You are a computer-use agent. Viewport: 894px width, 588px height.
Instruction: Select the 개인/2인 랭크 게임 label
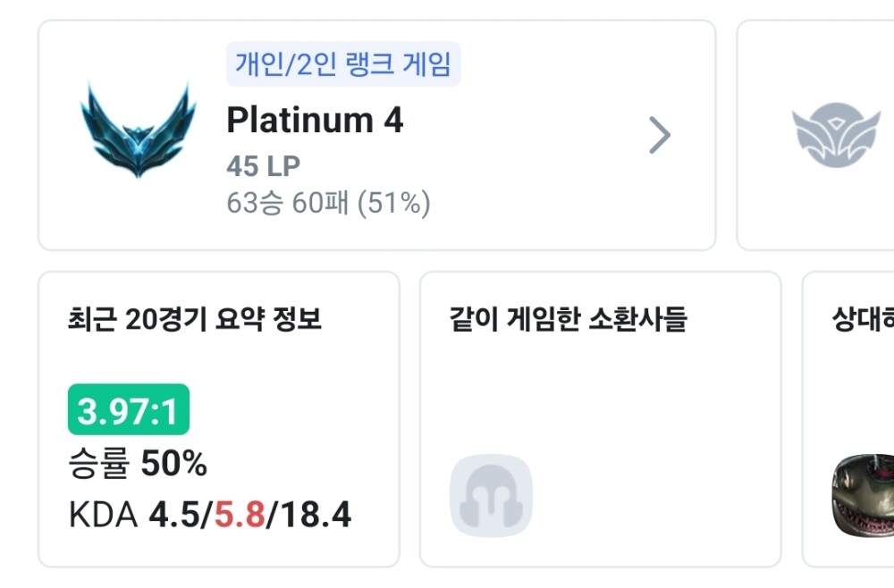tap(343, 64)
